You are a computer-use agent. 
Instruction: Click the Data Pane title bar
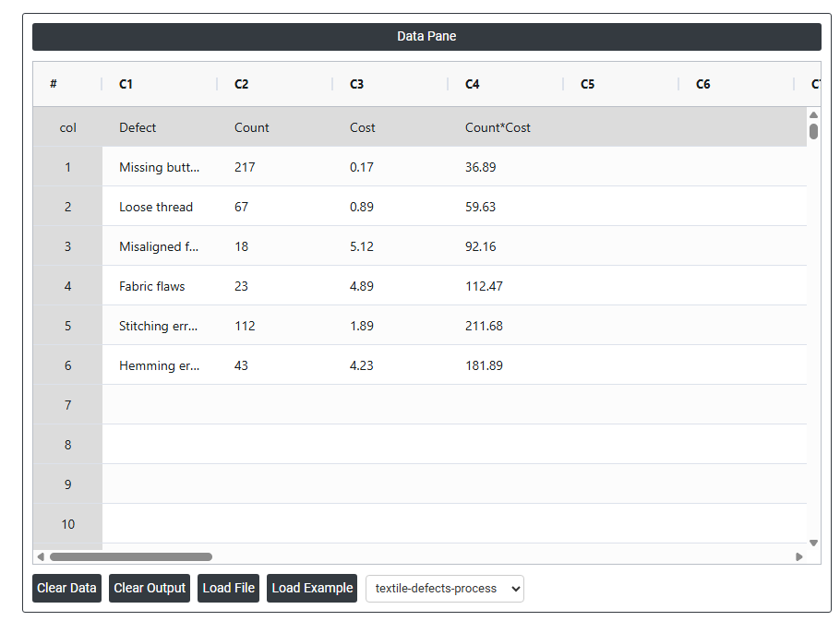[x=426, y=37]
